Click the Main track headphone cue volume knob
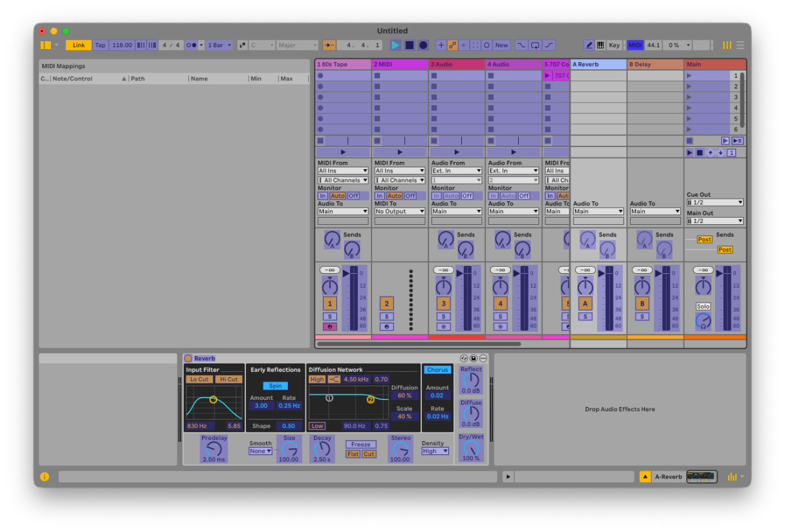Viewport: 785px width, 532px height. pyautogui.click(x=703, y=320)
